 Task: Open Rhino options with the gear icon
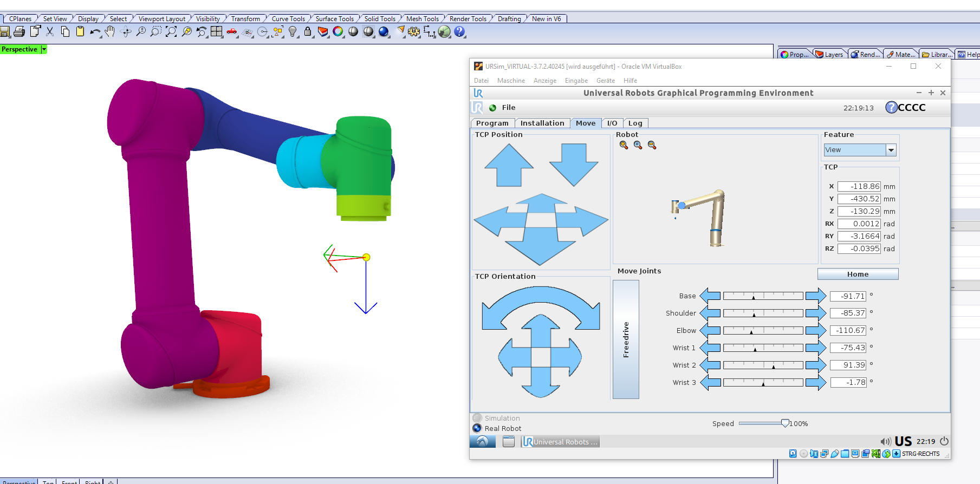pyautogui.click(x=414, y=32)
